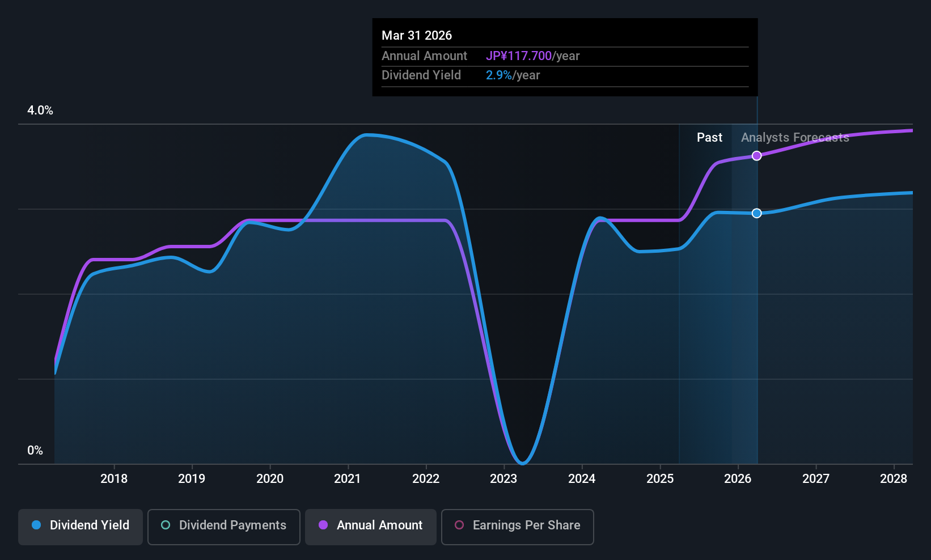The height and width of the screenshot is (560, 931).
Task: Click the tooltip Annual Amount row label
Action: point(424,56)
